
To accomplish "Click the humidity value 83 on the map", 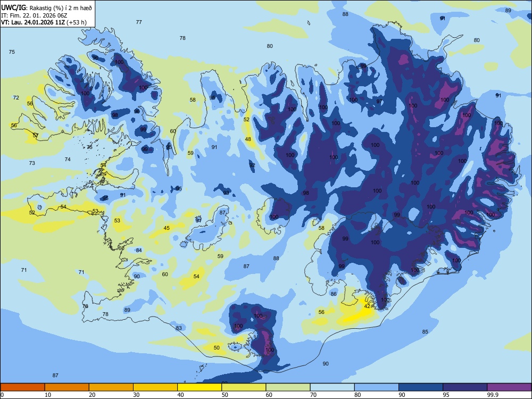I will tap(179, 328).
